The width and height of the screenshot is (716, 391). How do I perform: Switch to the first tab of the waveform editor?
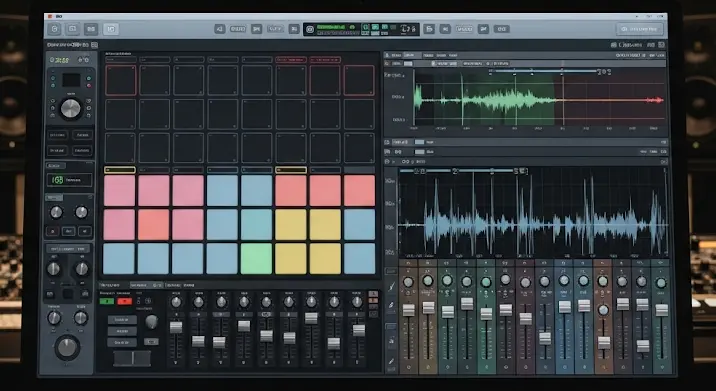coord(396,55)
